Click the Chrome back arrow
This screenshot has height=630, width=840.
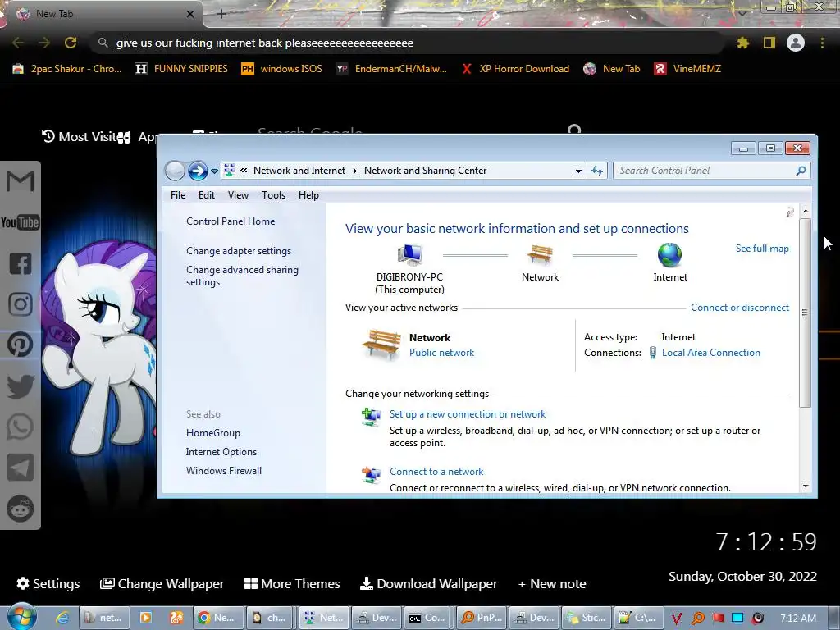point(18,43)
